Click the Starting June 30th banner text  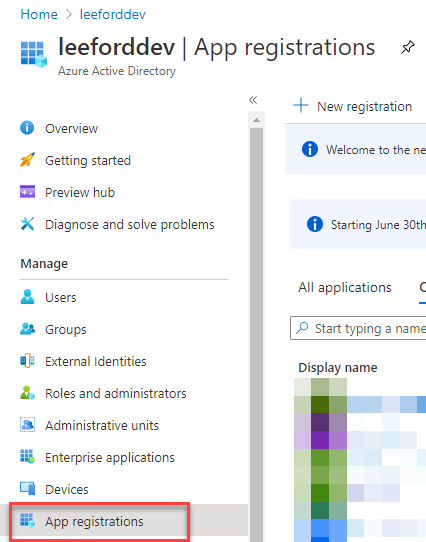(x=378, y=225)
